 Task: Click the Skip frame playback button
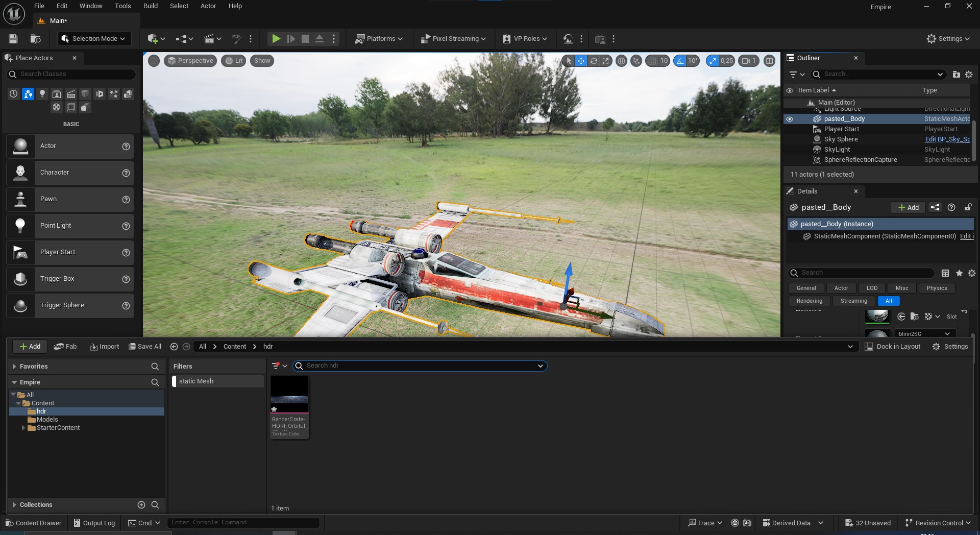[x=291, y=39]
